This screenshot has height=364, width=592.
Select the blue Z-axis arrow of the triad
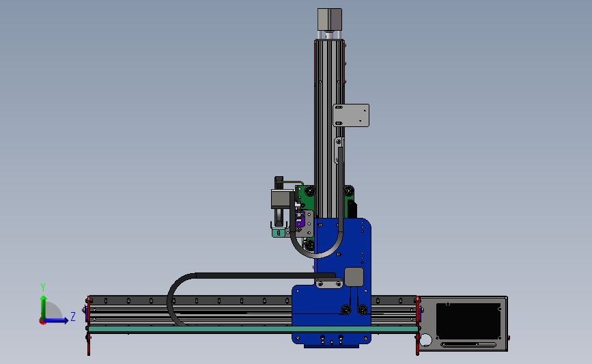click(x=56, y=320)
